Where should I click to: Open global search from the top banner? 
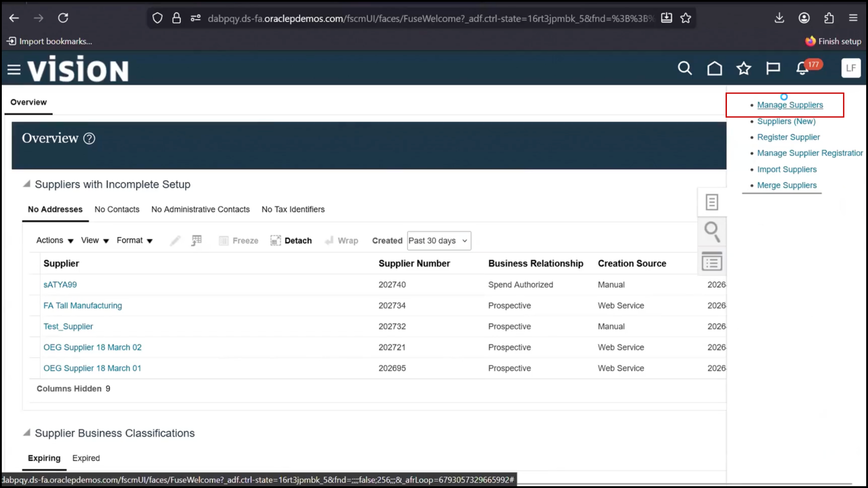click(x=684, y=68)
